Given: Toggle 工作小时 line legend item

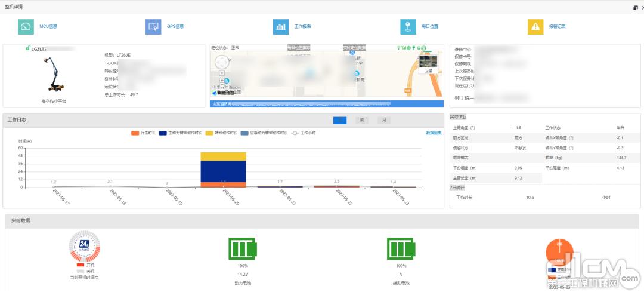Looking at the screenshot, I should 304,133.
